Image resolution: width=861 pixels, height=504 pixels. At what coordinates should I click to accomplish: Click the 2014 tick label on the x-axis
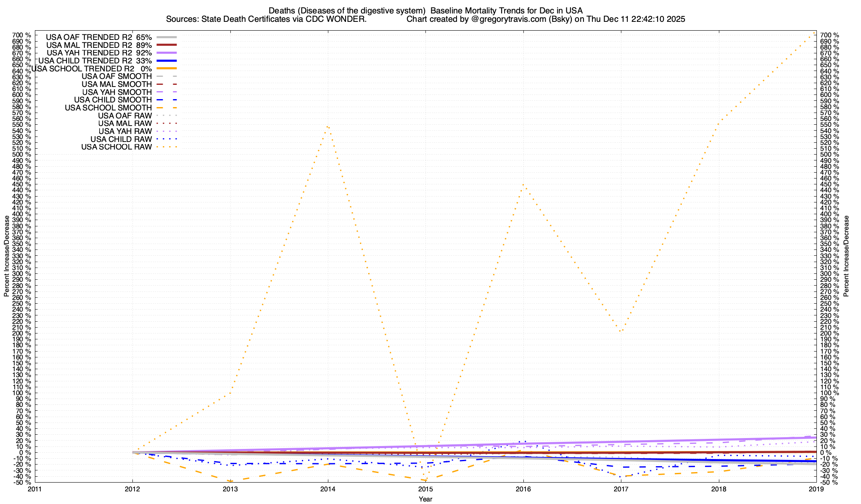point(328,489)
